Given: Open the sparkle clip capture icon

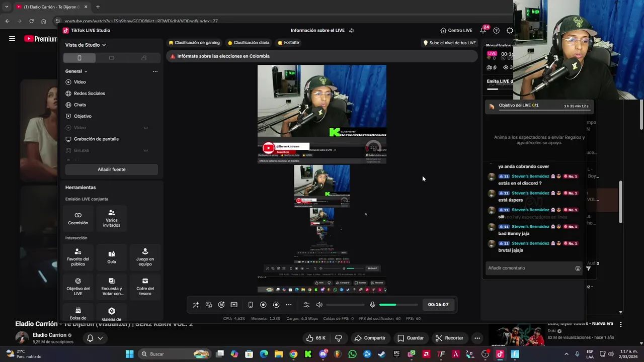Looking at the screenshot, I should pyautogui.click(x=234, y=305).
